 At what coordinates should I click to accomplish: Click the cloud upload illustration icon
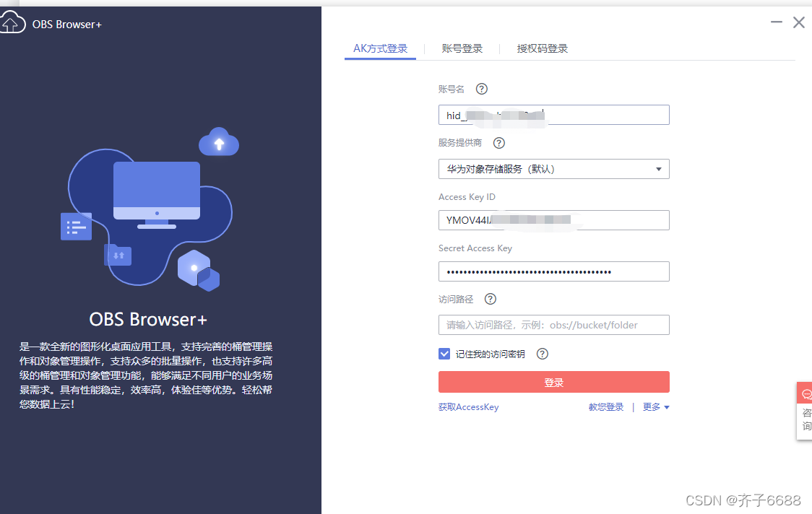coord(219,141)
